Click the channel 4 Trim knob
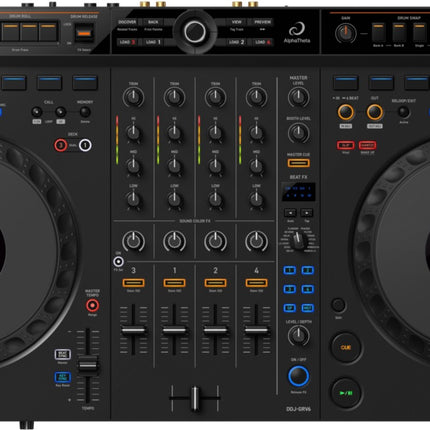Image resolution: width=430 pixels, height=430 pixels. 256,97
